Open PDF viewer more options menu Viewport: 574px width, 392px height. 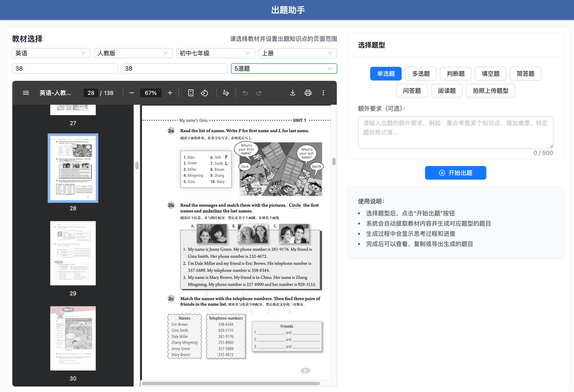pyautogui.click(x=323, y=93)
